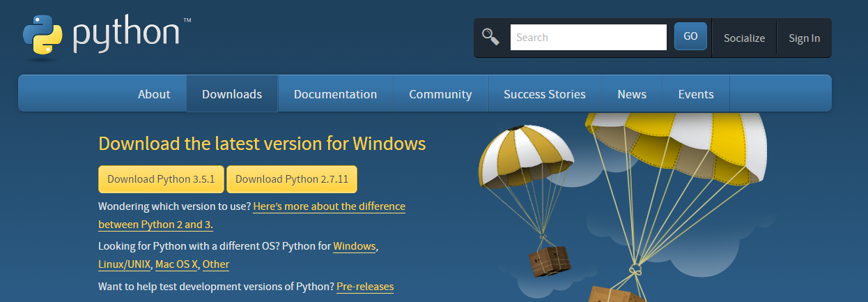This screenshot has width=868, height=302.
Task: Select the Downloads navigation tab
Action: [232, 94]
